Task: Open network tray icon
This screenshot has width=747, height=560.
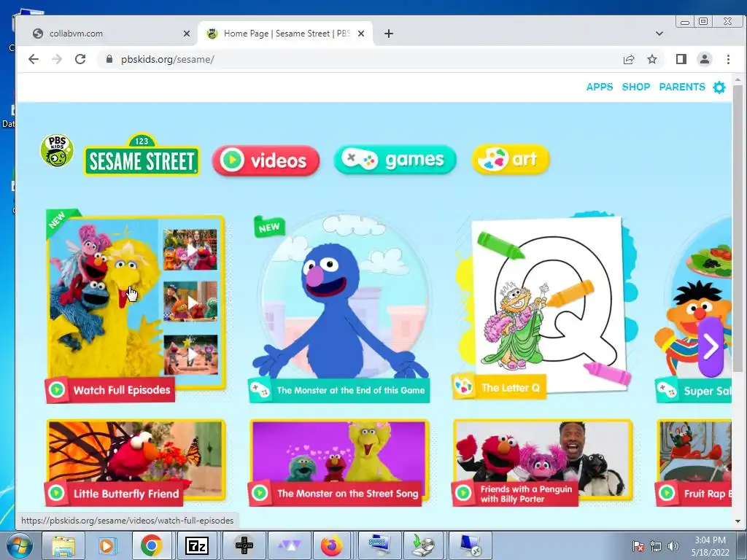Action: click(x=656, y=546)
